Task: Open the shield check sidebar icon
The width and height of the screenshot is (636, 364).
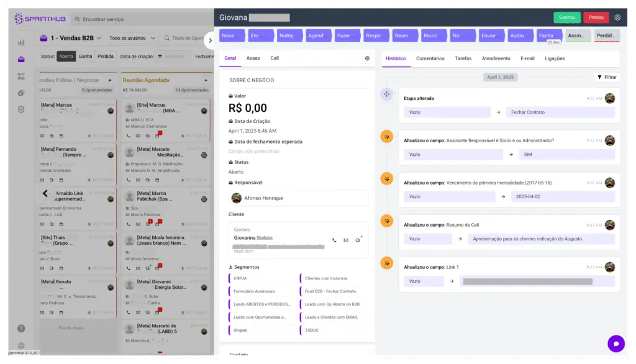Action: [x=21, y=109]
